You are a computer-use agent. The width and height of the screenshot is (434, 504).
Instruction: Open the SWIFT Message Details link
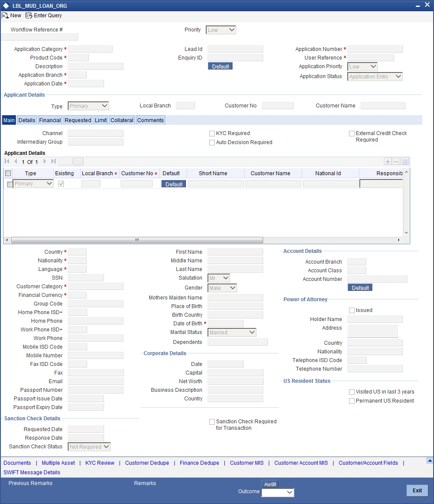click(32, 472)
